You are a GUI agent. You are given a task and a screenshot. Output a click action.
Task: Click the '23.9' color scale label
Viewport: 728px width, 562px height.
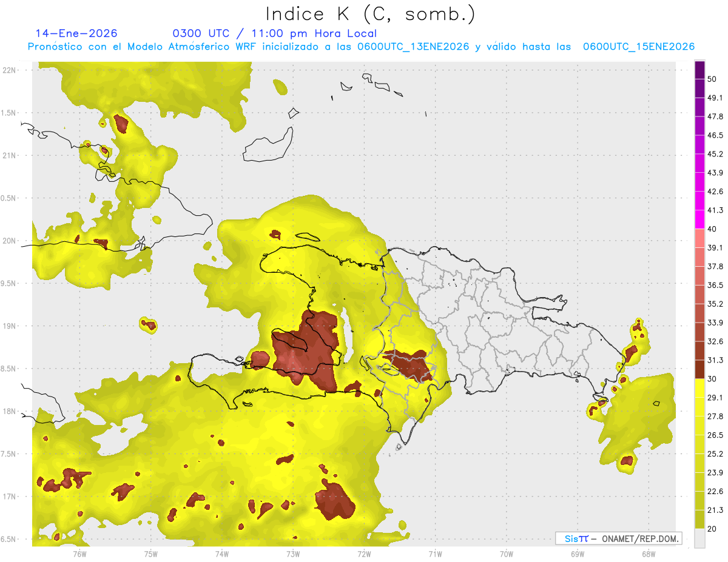[x=715, y=472]
